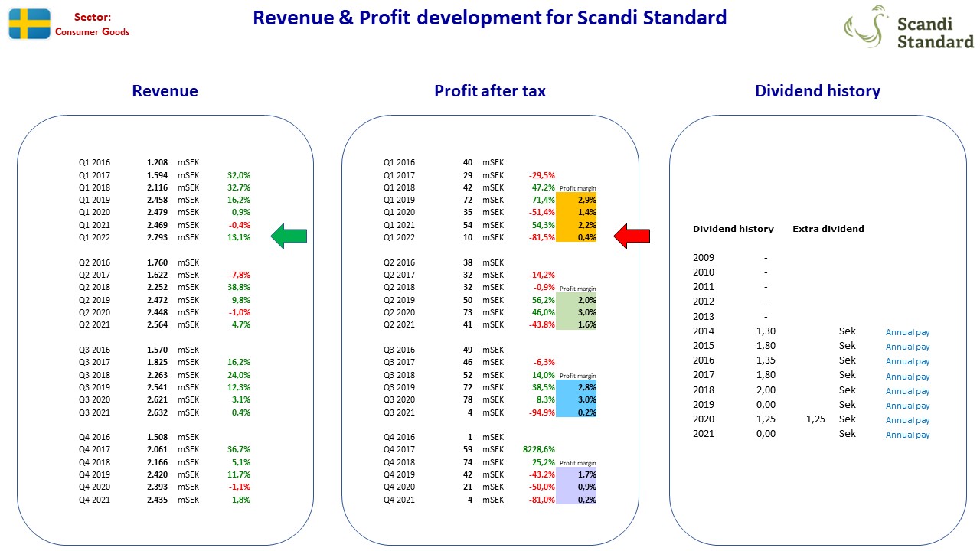Click the 36,7% revenue growth figure
Screen dimensions: 980x551
coord(239,450)
